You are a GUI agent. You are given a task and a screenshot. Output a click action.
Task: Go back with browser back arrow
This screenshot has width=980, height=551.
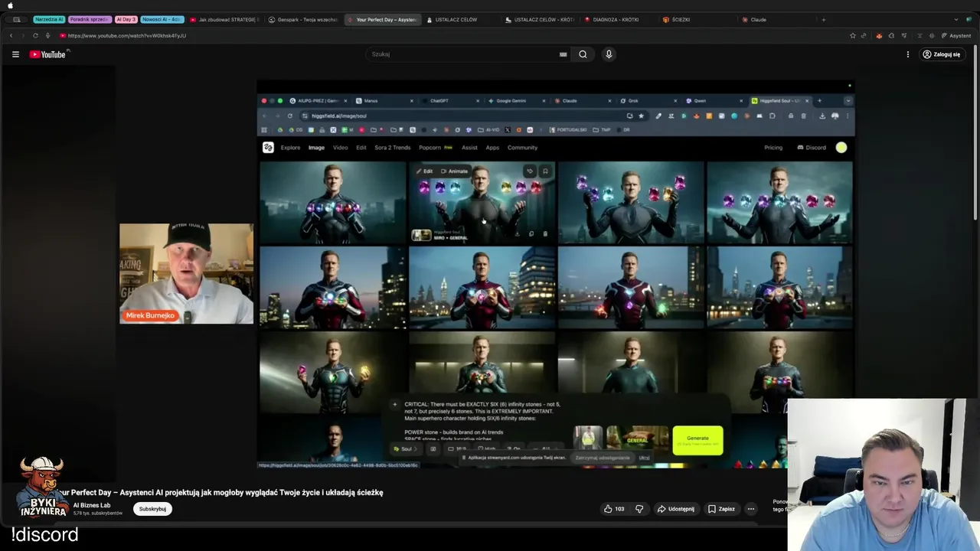coord(11,36)
